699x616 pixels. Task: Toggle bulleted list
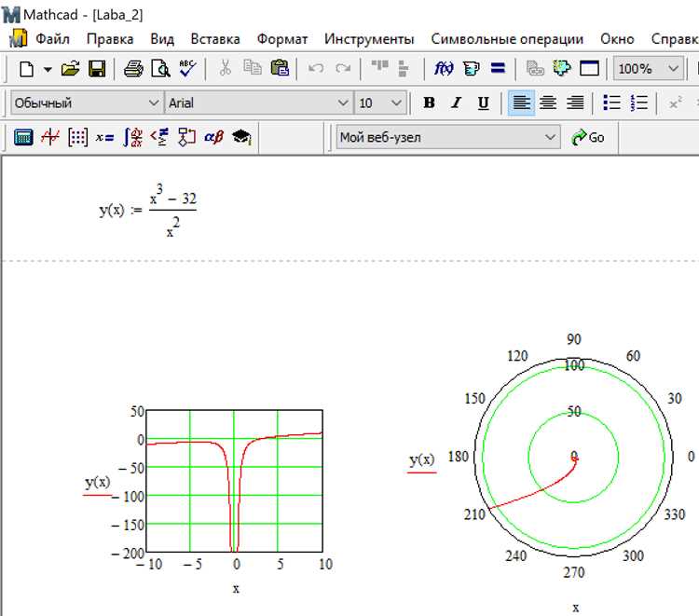pyautogui.click(x=611, y=103)
